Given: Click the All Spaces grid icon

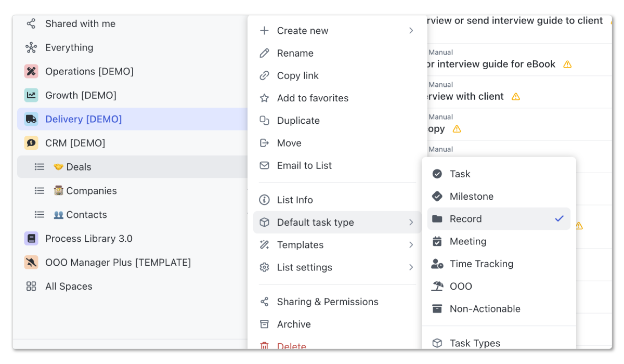Looking at the screenshot, I should pyautogui.click(x=30, y=287).
